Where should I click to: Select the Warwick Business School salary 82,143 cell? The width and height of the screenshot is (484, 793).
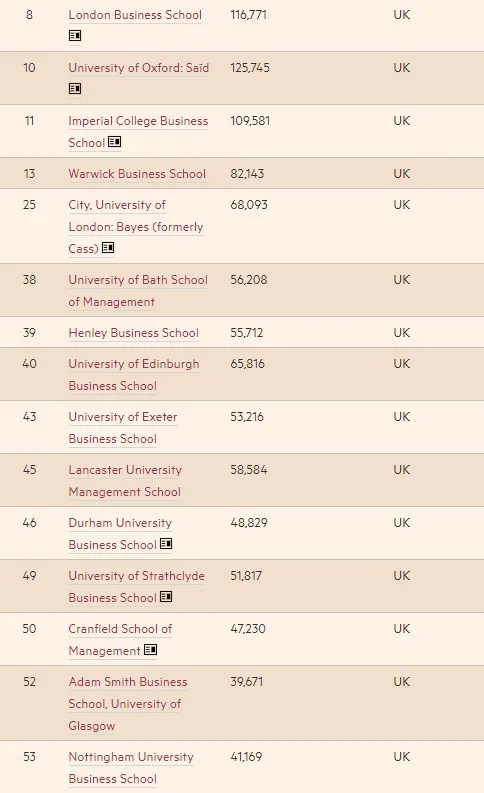click(x=247, y=174)
